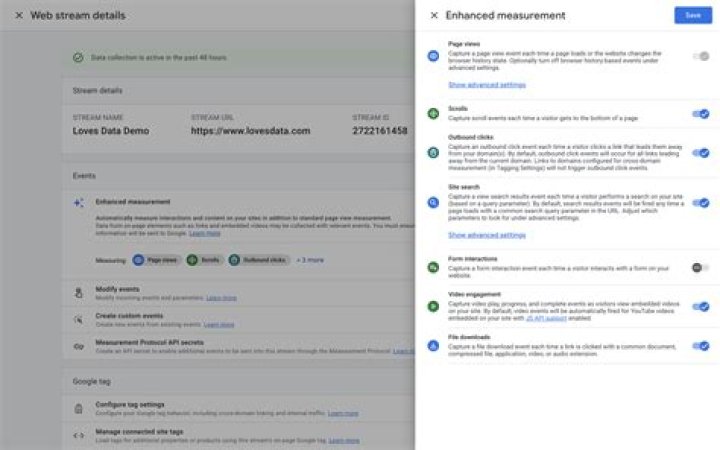The image size is (720, 450).
Task: Save the enhanced measurement settings
Action: tap(692, 15)
